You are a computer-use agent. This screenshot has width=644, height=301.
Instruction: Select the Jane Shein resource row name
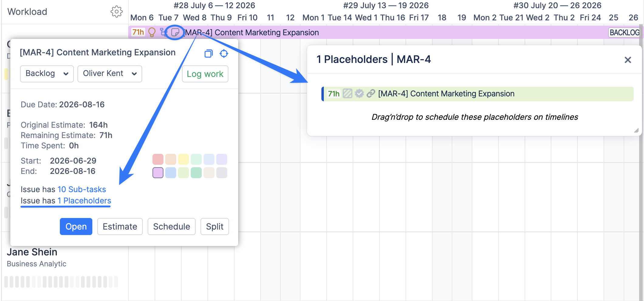click(x=32, y=252)
